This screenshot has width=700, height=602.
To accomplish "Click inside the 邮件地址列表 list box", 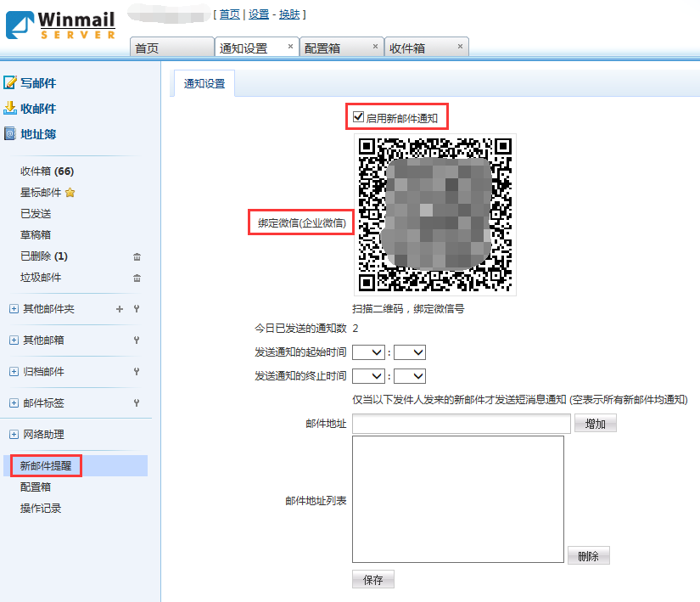I will [x=458, y=499].
